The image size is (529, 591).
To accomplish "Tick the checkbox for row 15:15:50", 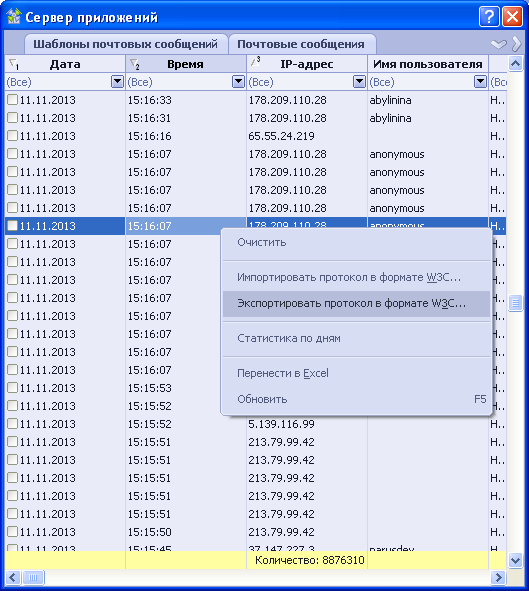I will [12, 531].
